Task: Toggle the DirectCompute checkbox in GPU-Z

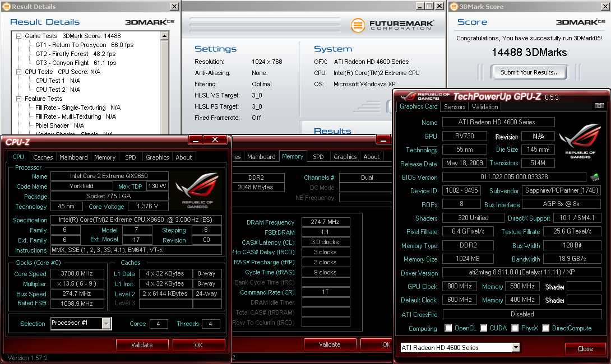Action: (x=545, y=328)
